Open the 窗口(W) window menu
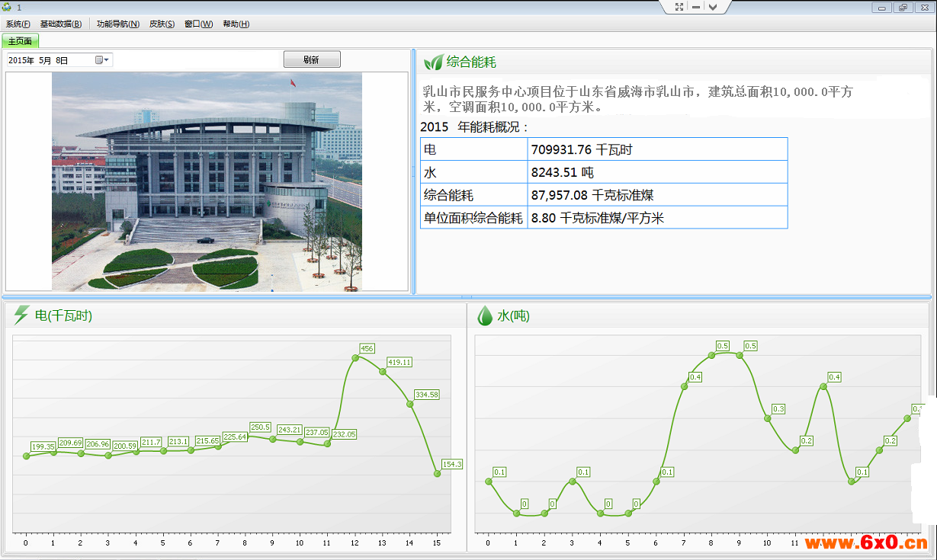Viewport: 937px width, 560px height. pyautogui.click(x=198, y=24)
